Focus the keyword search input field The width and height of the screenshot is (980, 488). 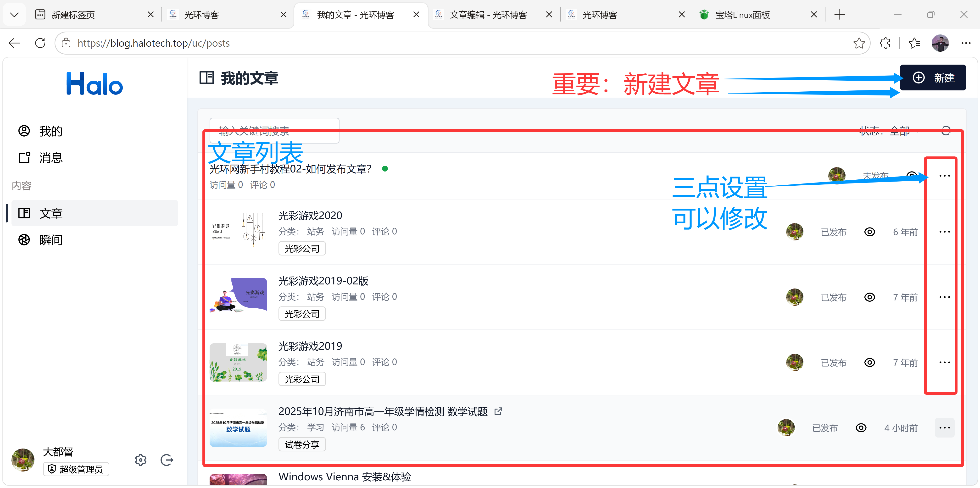pyautogui.click(x=274, y=130)
